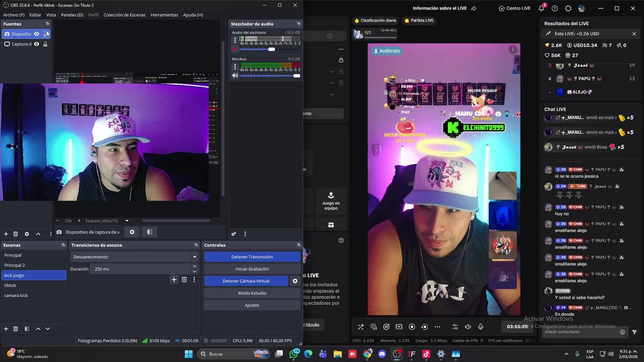Screen dimensions: 644x362
Task: Undock Fuentes panel icon
Action: pos(48,24)
